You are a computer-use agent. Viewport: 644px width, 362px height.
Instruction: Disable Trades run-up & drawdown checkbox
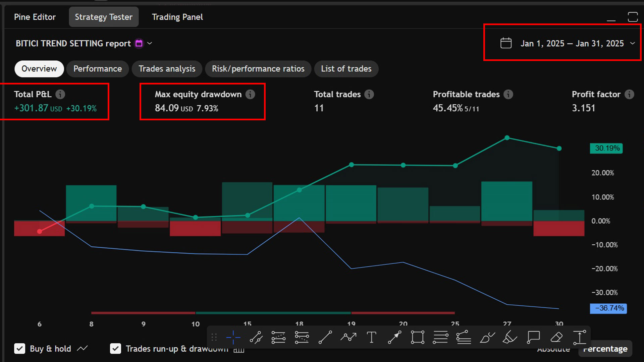115,349
